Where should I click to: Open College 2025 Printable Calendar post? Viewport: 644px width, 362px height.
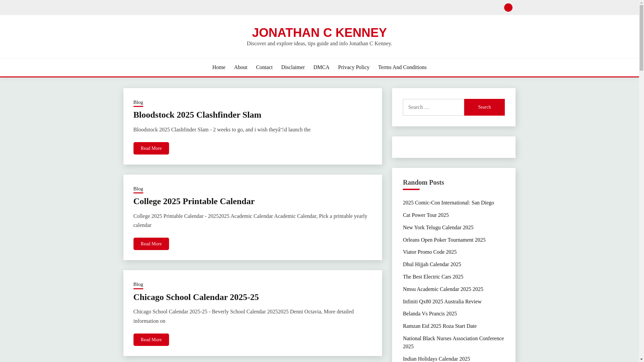[x=194, y=201]
